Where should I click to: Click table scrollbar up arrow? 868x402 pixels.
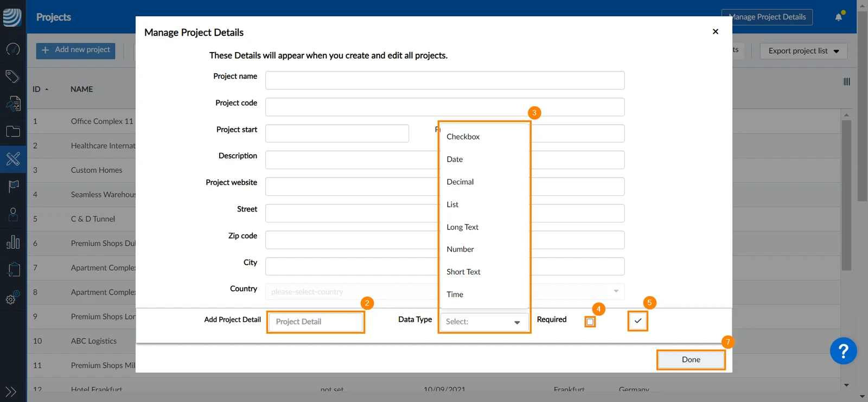(x=846, y=115)
